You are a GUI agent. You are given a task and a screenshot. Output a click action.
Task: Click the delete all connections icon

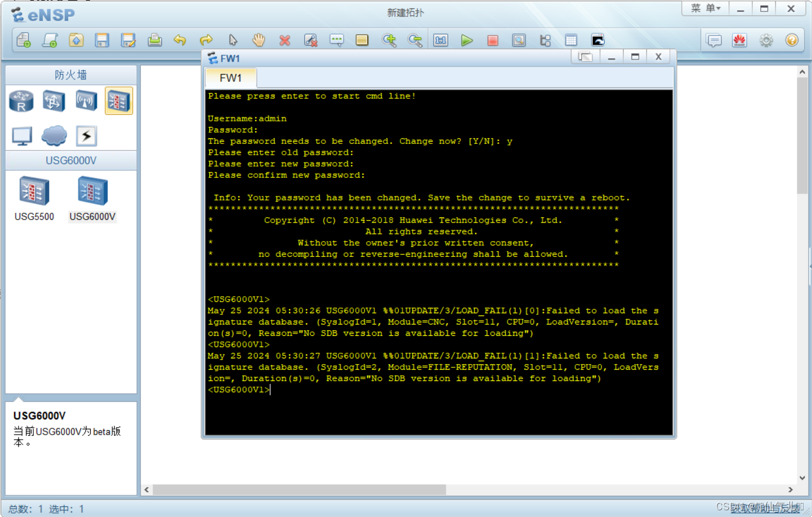(x=311, y=40)
